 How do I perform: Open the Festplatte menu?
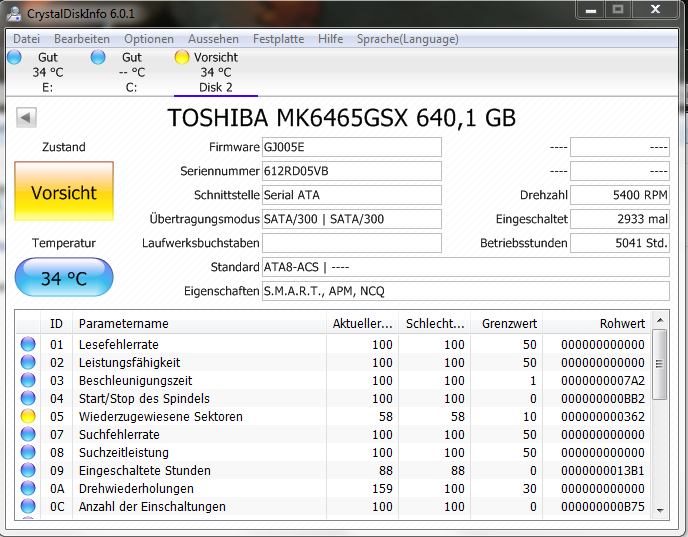pos(278,39)
